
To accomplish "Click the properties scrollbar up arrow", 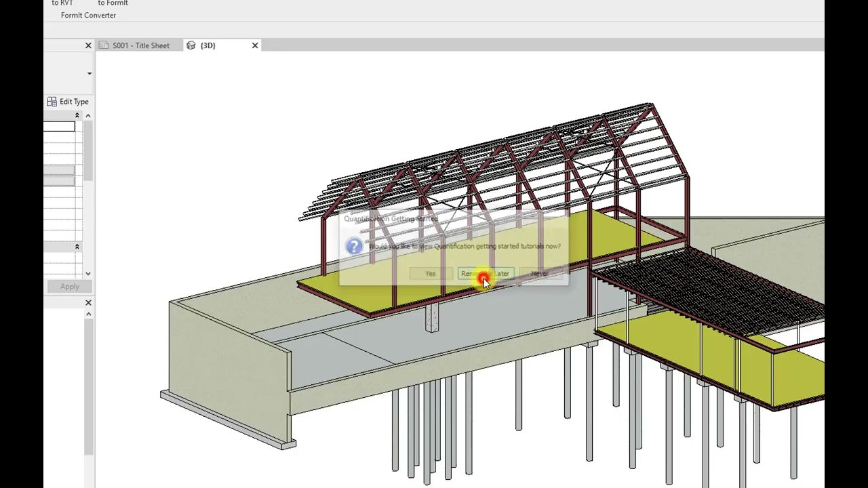I will pyautogui.click(x=88, y=116).
